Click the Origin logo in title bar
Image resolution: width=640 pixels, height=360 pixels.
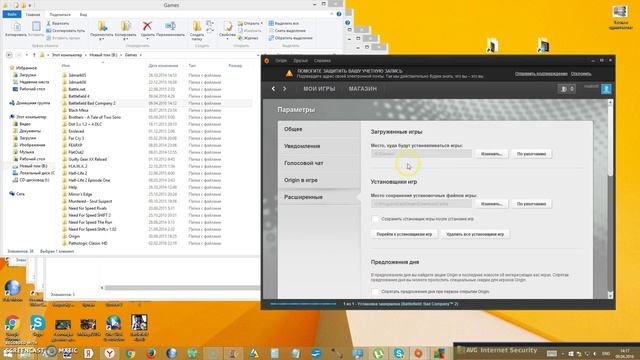[267, 60]
